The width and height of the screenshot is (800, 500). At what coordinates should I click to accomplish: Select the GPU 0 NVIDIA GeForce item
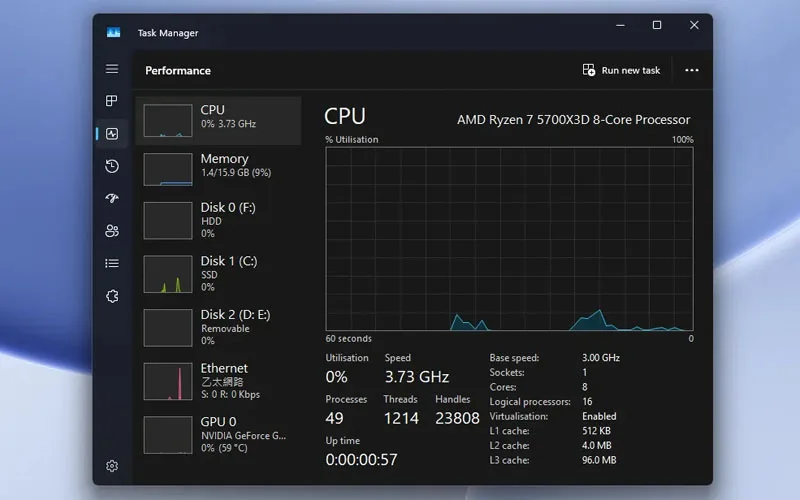click(218, 435)
